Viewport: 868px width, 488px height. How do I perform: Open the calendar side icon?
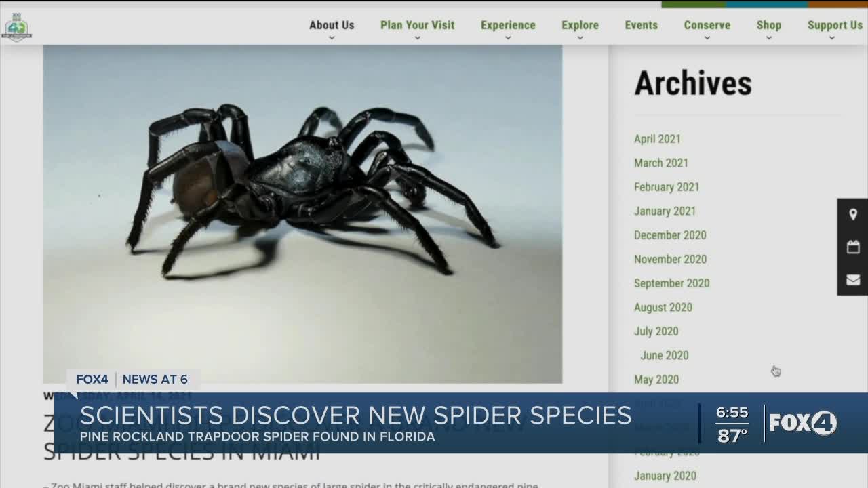pyautogui.click(x=853, y=247)
